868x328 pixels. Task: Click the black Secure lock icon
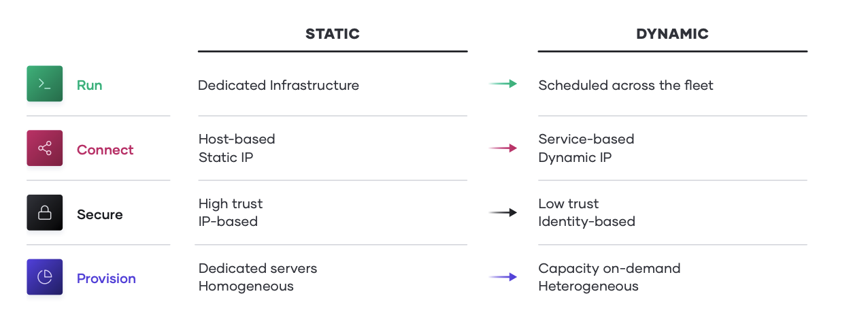[45, 213]
